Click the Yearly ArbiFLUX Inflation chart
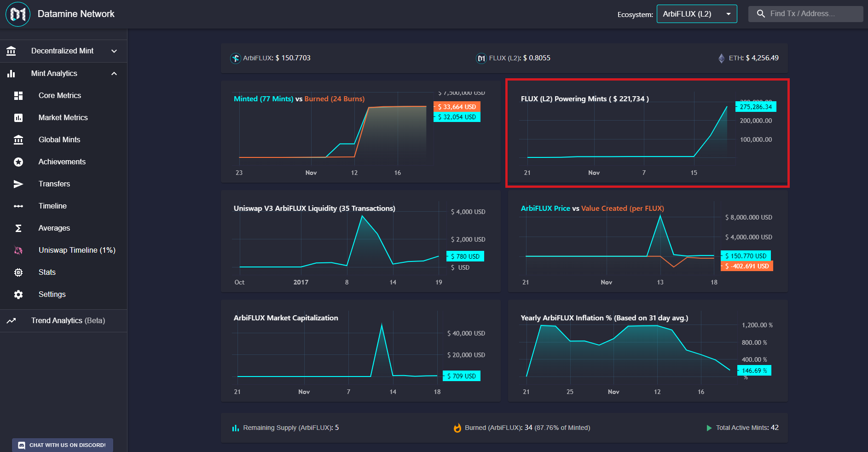This screenshot has width=868, height=452. (648, 351)
